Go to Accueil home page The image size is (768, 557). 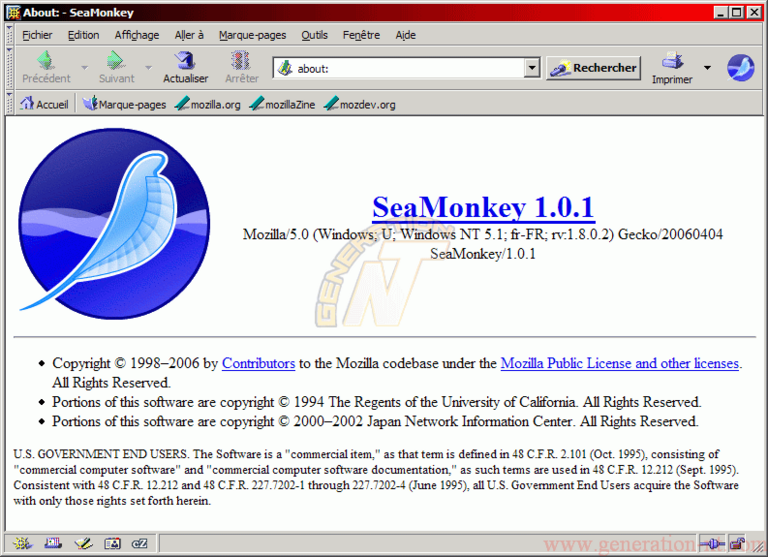point(44,104)
